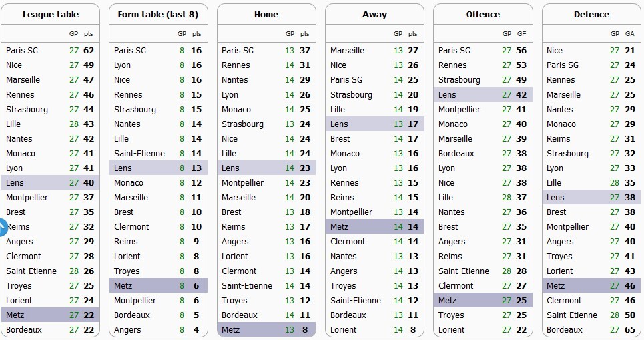Click the Form table (last 8) header
Viewport: 644px width, 340px height.
[x=158, y=15]
